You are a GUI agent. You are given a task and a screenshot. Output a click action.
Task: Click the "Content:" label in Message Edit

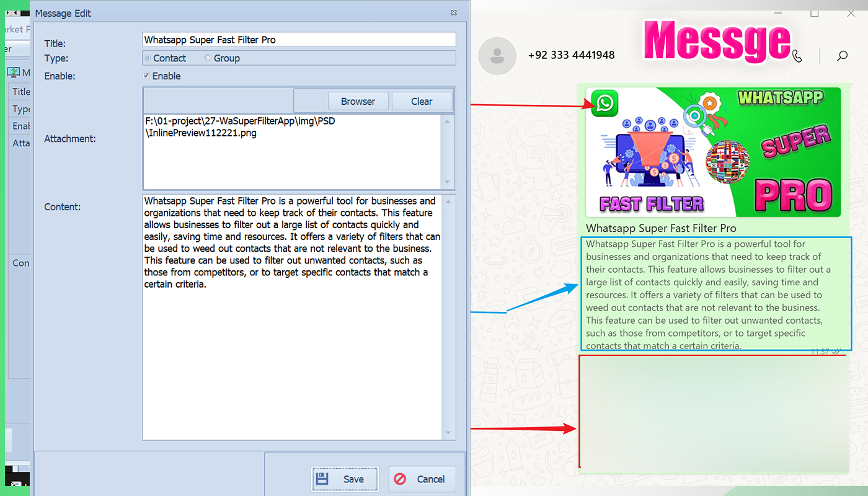tap(63, 206)
